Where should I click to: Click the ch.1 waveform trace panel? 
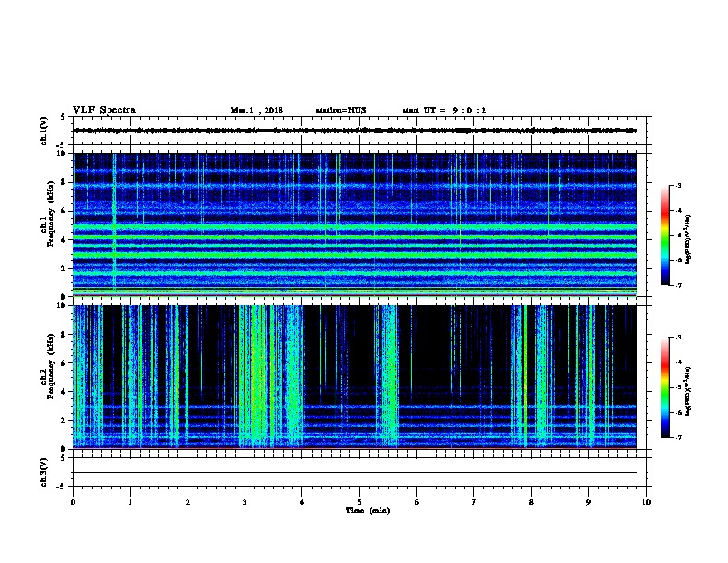359,131
